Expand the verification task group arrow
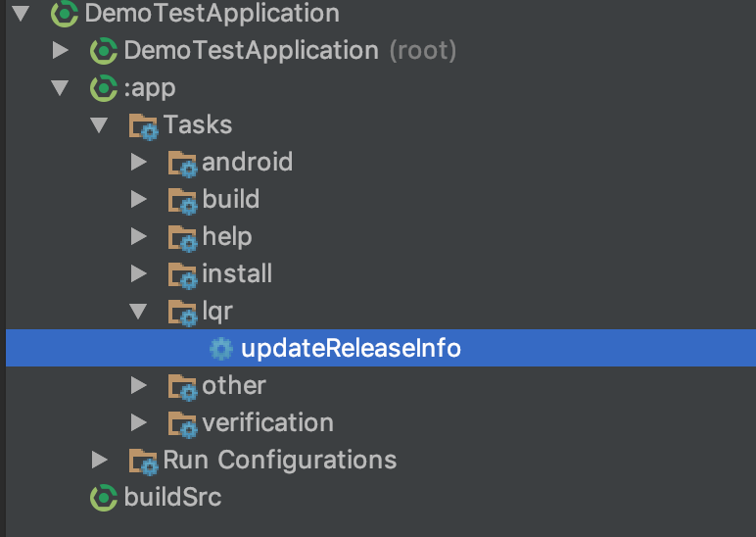The image size is (756, 537). click(x=138, y=422)
